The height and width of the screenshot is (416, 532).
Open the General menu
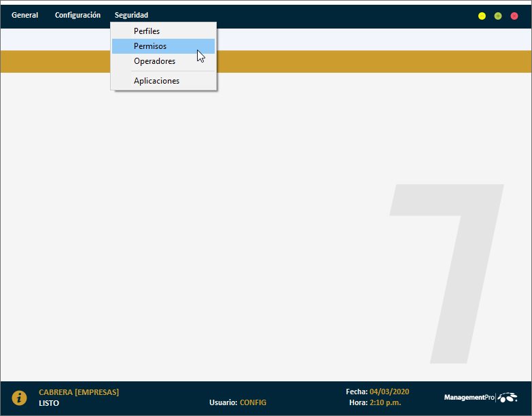(24, 15)
